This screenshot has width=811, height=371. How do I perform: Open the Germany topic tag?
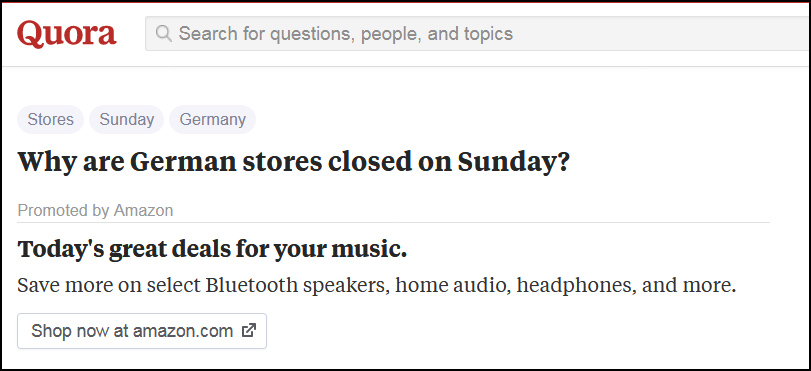coord(213,120)
